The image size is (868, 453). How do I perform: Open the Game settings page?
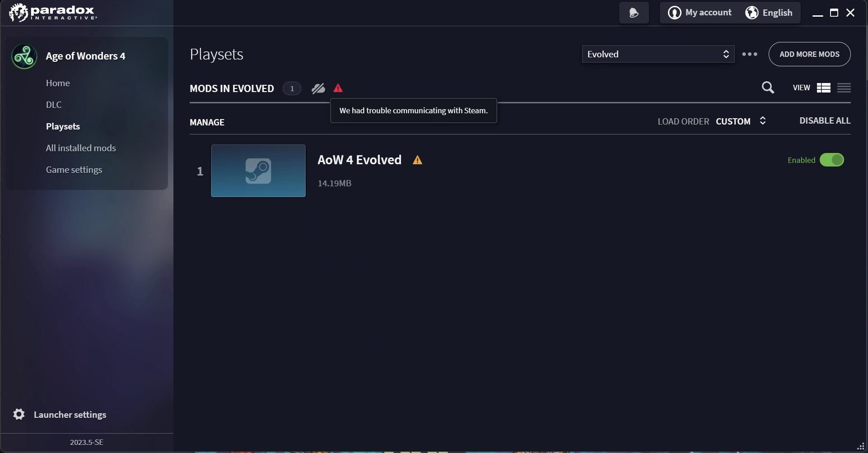[x=74, y=170]
